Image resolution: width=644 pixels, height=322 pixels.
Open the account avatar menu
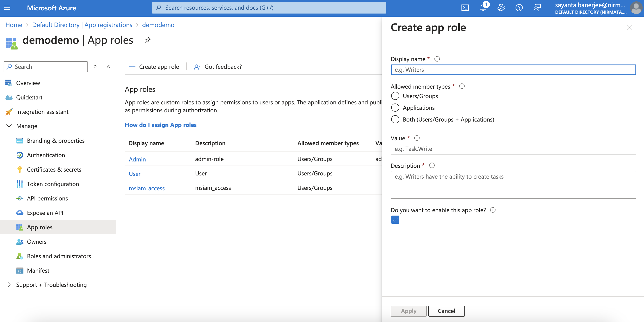pyautogui.click(x=636, y=8)
